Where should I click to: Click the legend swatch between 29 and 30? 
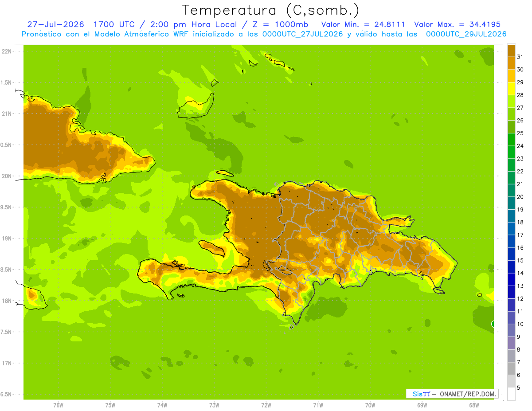click(x=511, y=76)
